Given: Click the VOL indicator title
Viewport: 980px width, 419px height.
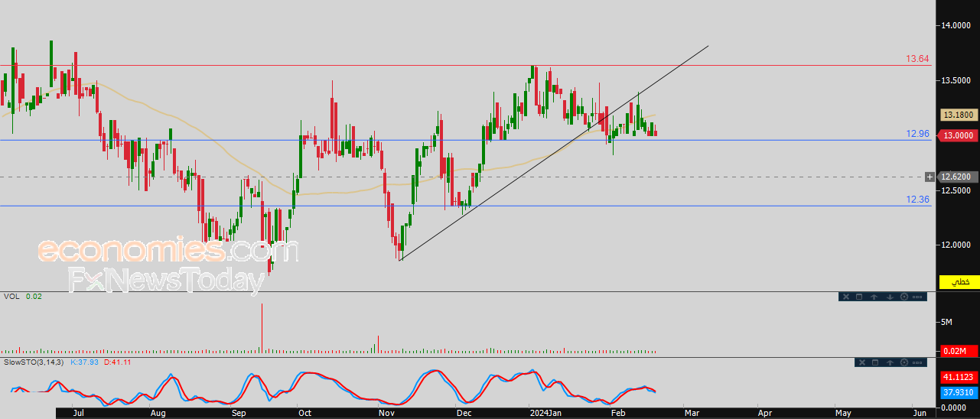Looking at the screenshot, I should (x=11, y=296).
